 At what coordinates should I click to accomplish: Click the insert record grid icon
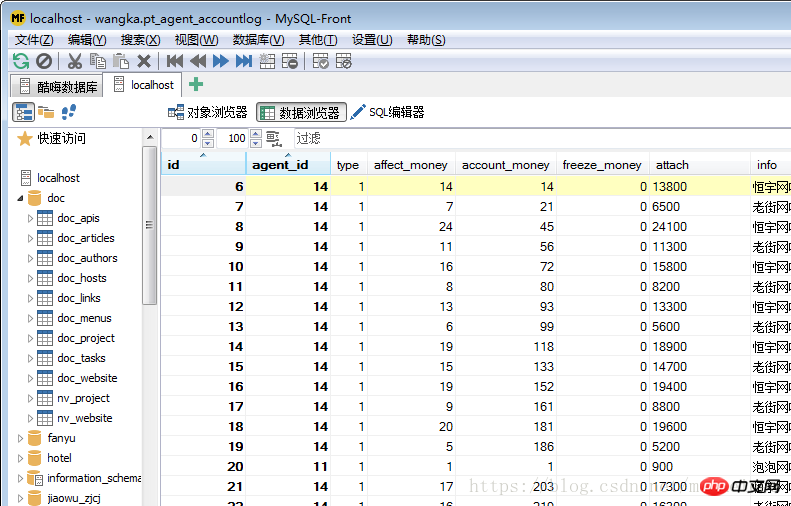(x=267, y=61)
